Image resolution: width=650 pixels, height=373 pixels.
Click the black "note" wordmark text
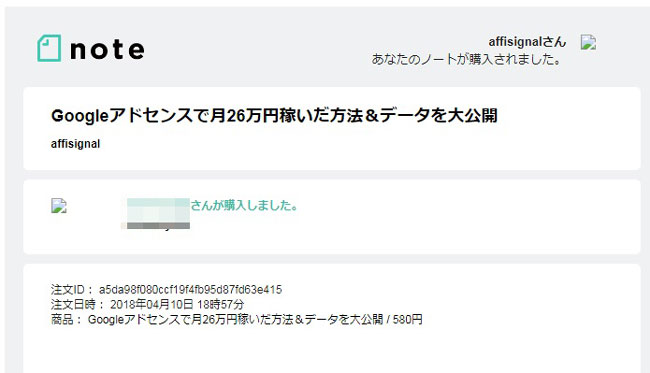click(x=107, y=50)
